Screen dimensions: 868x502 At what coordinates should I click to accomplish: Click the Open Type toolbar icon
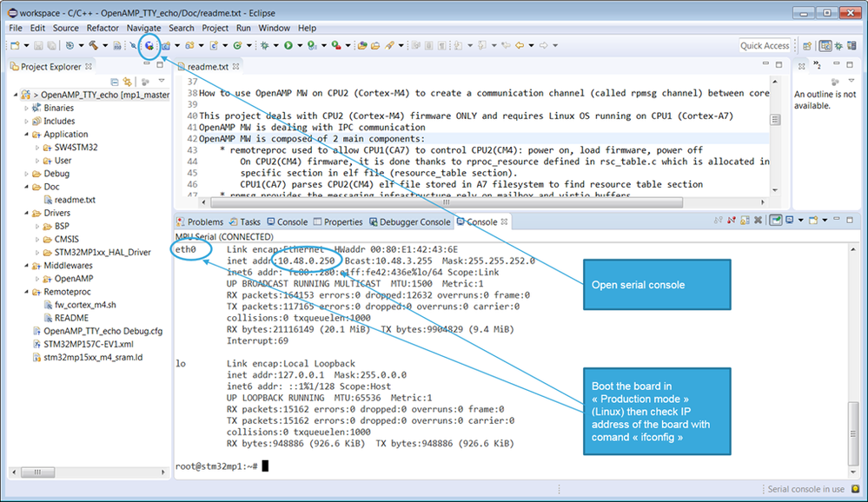(x=362, y=46)
